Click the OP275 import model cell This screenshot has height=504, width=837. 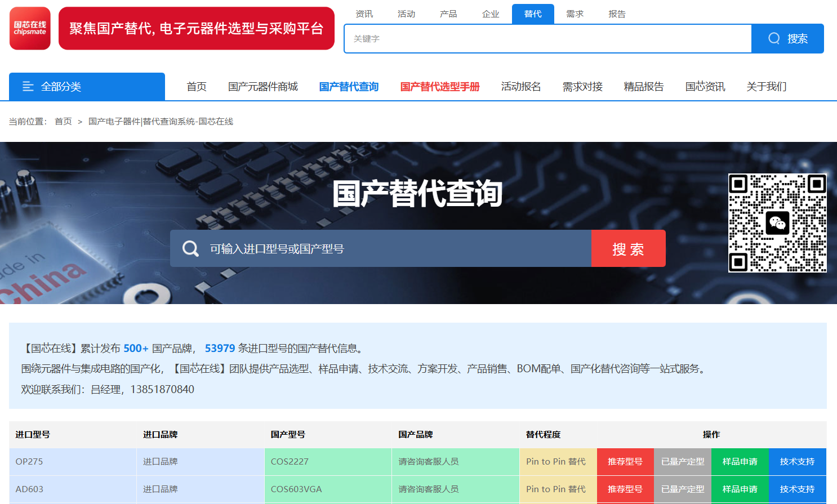coord(73,462)
